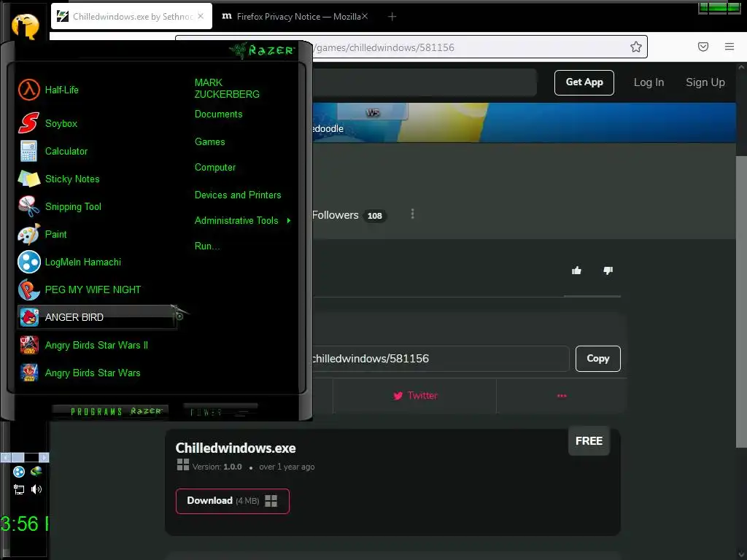747x560 pixels.
Task: Open the Pocket save icon
Action: [x=703, y=47]
